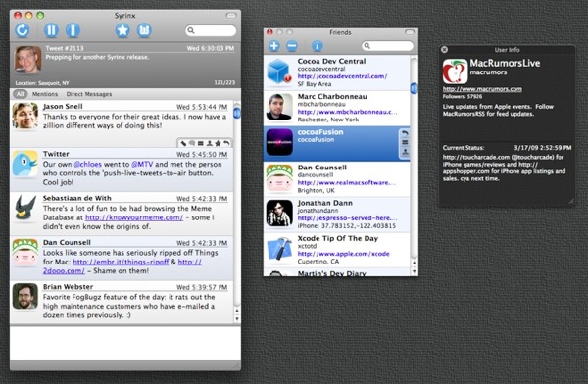Click Friends list scroll down arrow

click(414, 271)
